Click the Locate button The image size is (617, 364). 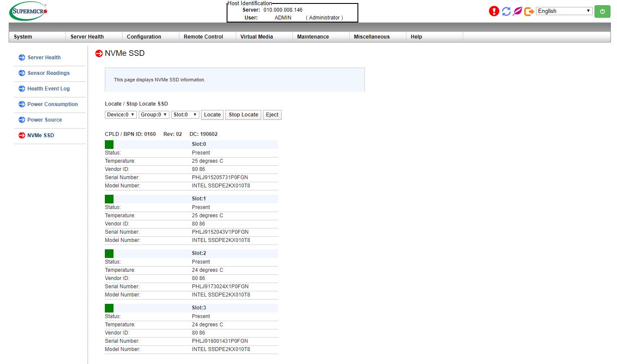(x=212, y=115)
